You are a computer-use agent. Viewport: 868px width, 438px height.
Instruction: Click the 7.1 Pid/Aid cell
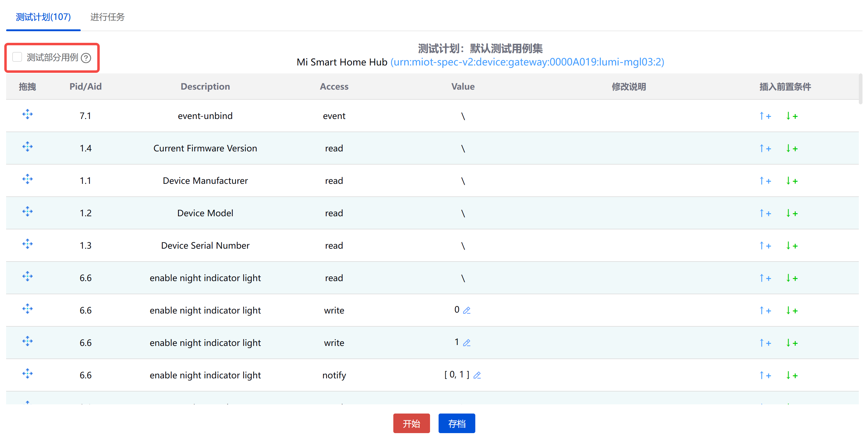pyautogui.click(x=86, y=116)
